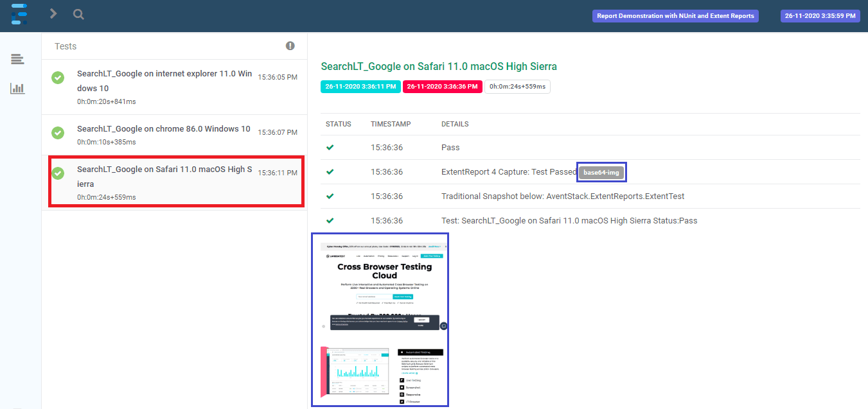
Task: Click green pass icon of chrome test
Action: pos(58,133)
